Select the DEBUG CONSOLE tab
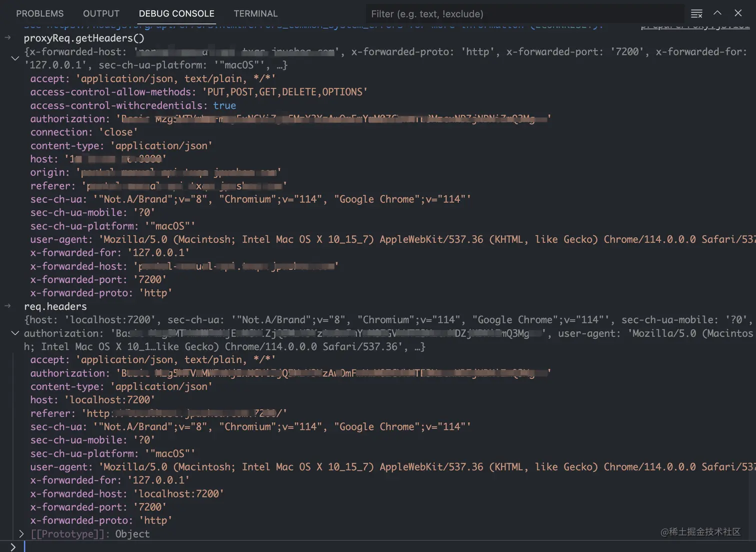 pos(176,13)
